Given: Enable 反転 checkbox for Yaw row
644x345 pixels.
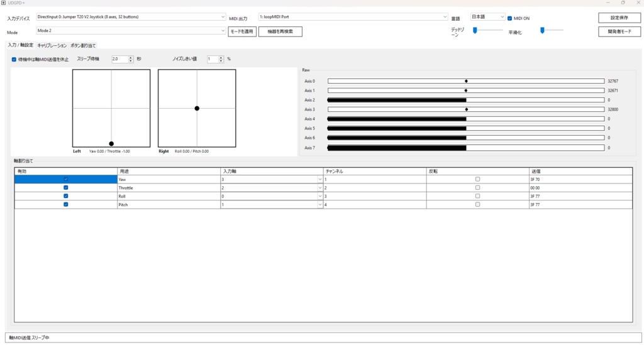Looking at the screenshot, I should point(477,179).
